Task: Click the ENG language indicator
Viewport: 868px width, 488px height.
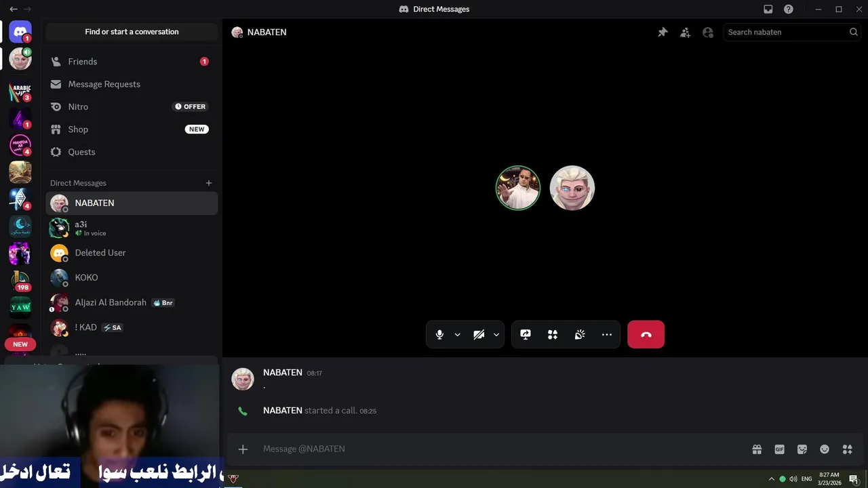Action: tap(807, 479)
